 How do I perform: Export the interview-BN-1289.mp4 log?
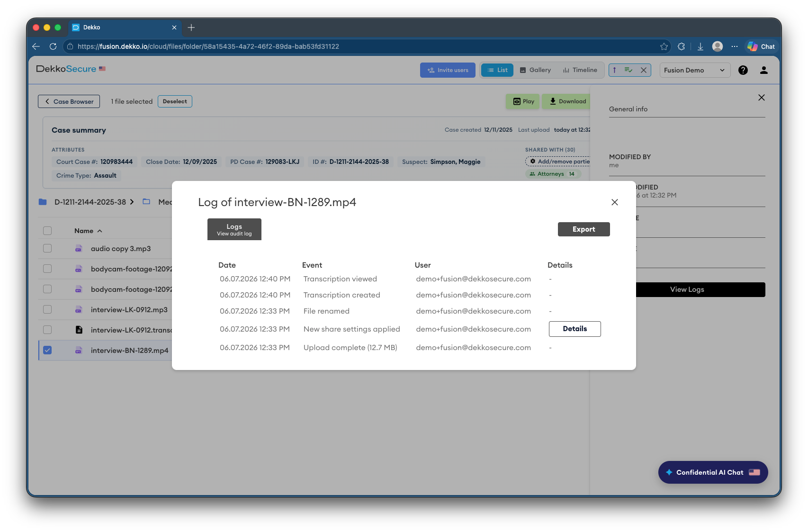[584, 229]
